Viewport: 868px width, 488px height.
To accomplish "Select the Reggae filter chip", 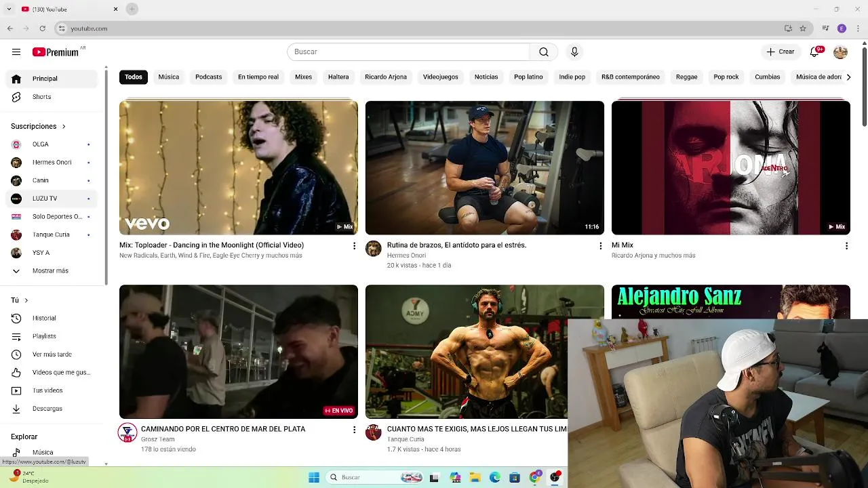I will 686,77.
